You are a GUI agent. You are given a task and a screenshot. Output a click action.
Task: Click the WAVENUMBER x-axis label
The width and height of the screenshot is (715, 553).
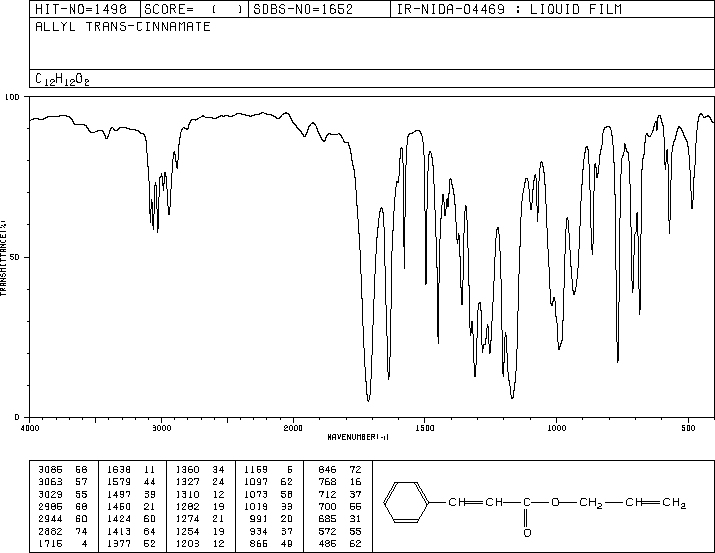tap(358, 437)
